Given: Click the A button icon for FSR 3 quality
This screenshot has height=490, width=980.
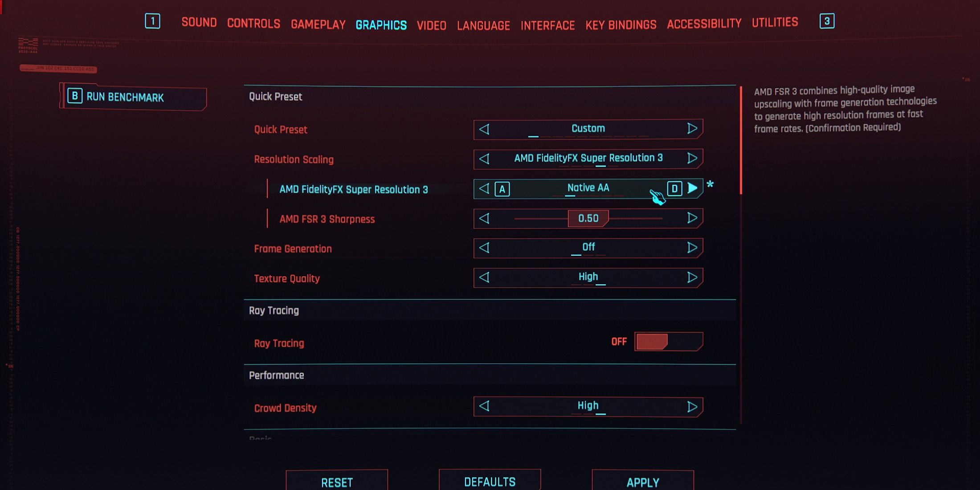Looking at the screenshot, I should (499, 188).
